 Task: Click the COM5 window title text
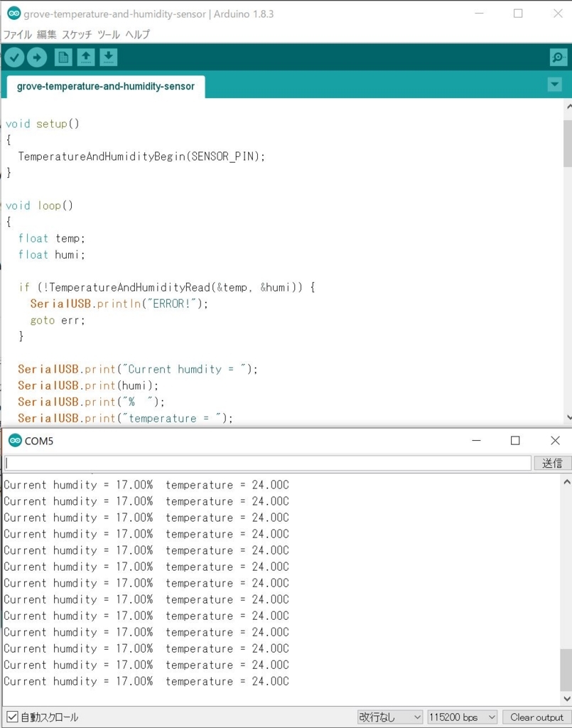tap(39, 441)
